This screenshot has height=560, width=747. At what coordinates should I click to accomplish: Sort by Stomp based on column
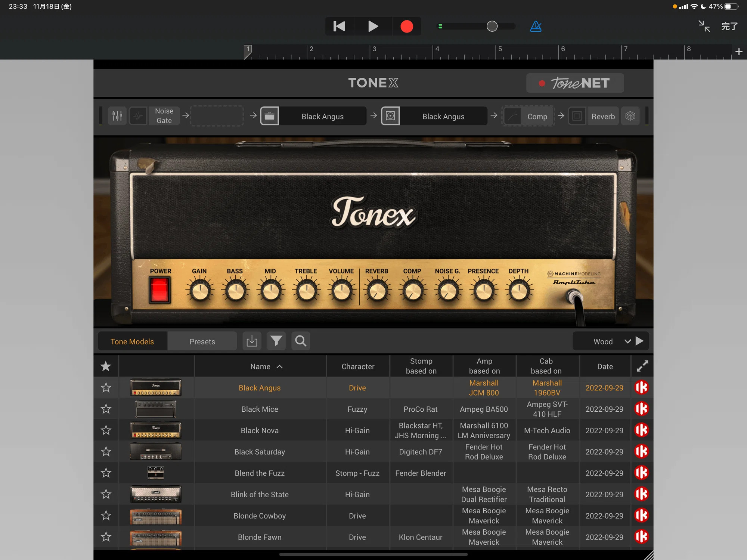pyautogui.click(x=421, y=366)
